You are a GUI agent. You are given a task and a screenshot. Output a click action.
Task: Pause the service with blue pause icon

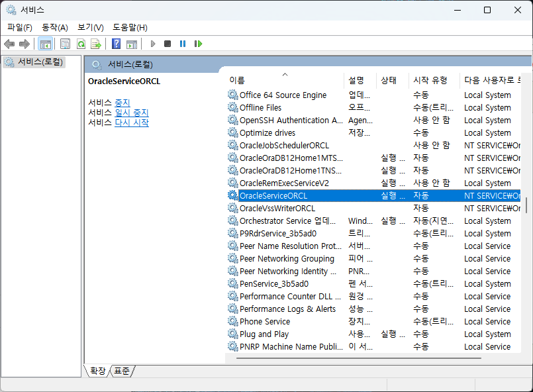(183, 44)
